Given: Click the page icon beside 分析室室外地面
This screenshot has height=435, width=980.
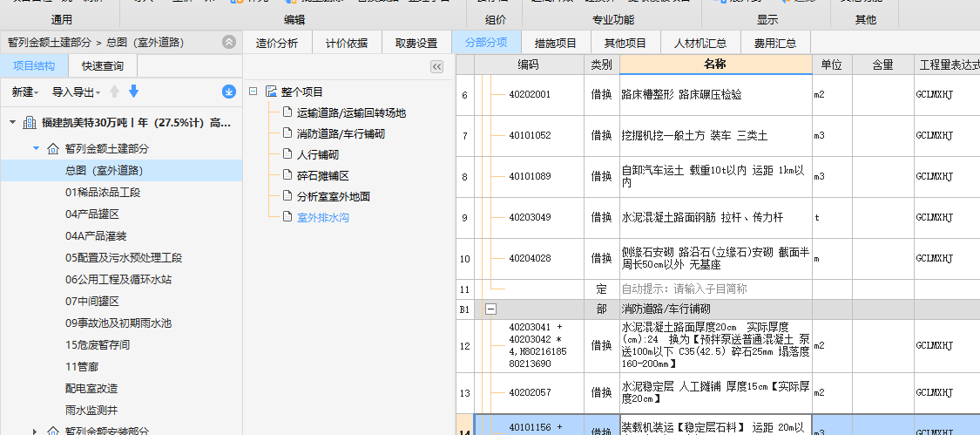Looking at the screenshot, I should coord(287,196).
